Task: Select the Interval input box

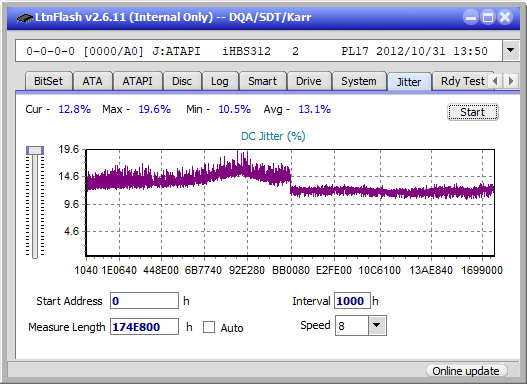Action: pyautogui.click(x=352, y=301)
